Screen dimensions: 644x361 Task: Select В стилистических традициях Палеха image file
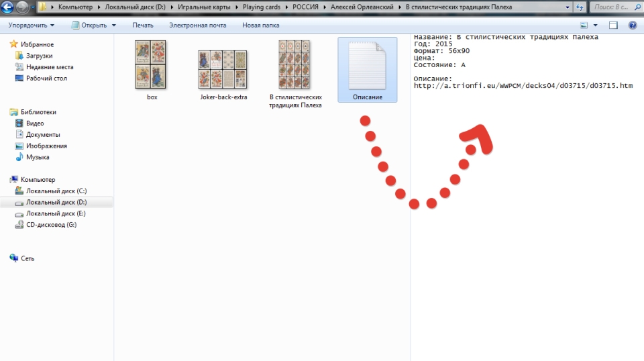[294, 64]
